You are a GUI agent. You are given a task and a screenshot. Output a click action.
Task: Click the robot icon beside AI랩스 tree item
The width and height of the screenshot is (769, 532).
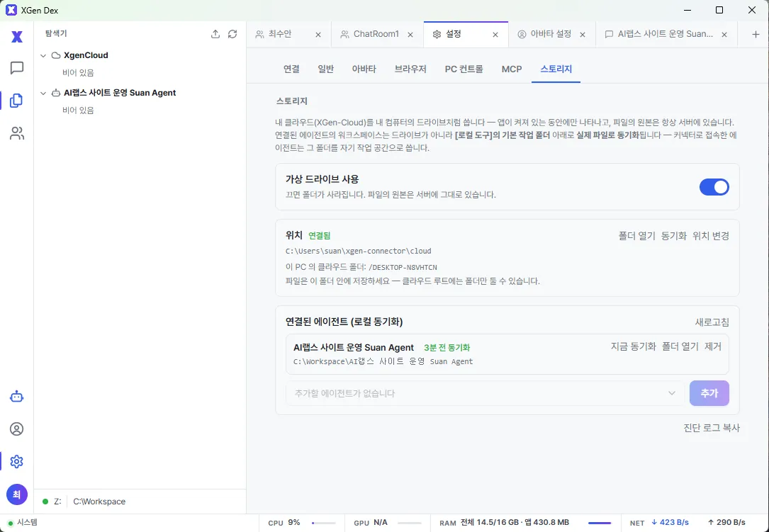pos(56,93)
